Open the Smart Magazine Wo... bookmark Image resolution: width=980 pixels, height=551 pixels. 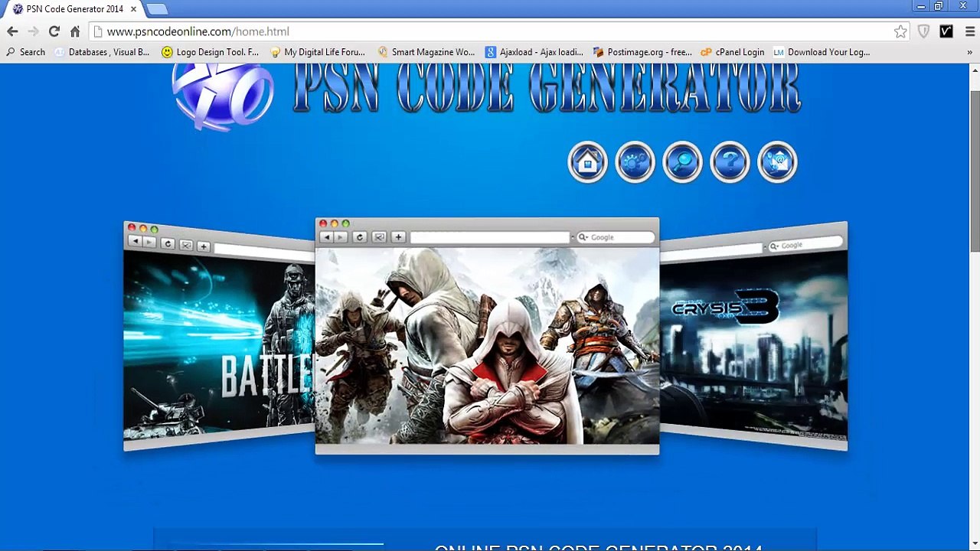point(426,52)
